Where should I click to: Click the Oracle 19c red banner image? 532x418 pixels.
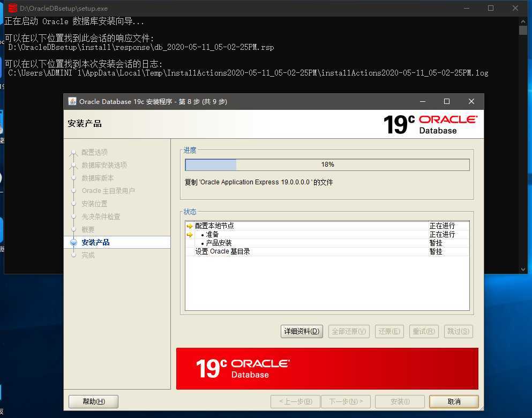pyautogui.click(x=327, y=369)
